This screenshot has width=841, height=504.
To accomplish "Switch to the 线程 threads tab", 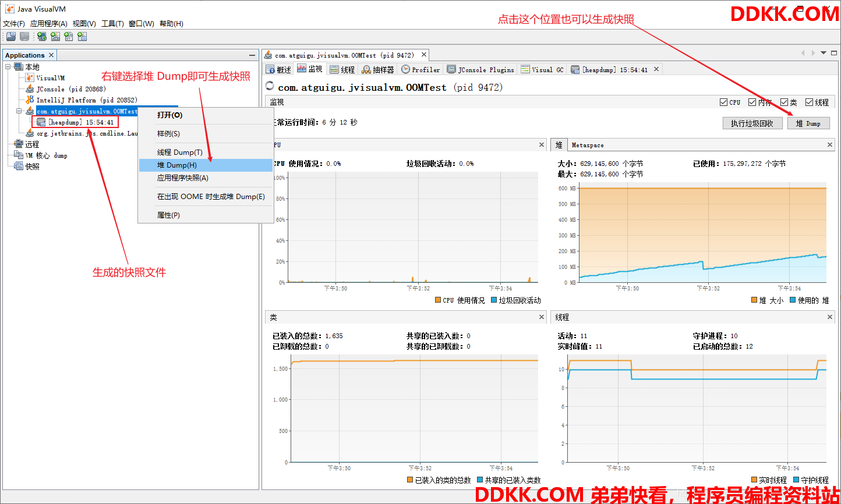I will [x=342, y=69].
